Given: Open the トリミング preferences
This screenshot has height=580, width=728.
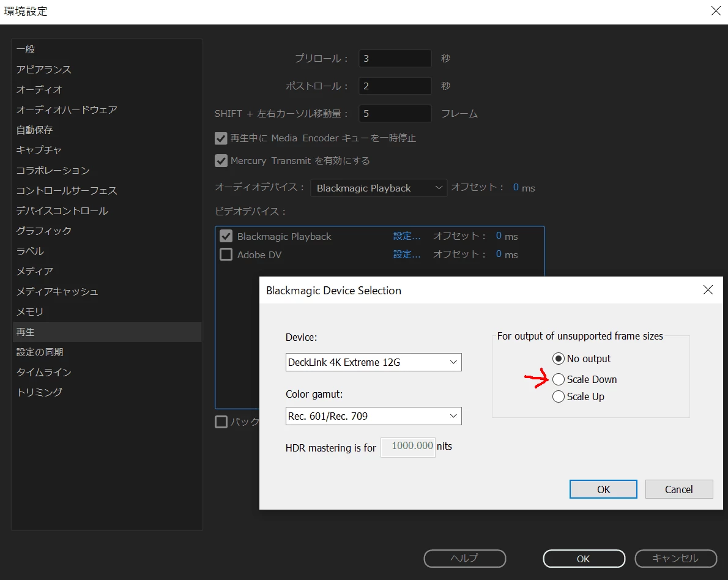Looking at the screenshot, I should click(x=107, y=392).
